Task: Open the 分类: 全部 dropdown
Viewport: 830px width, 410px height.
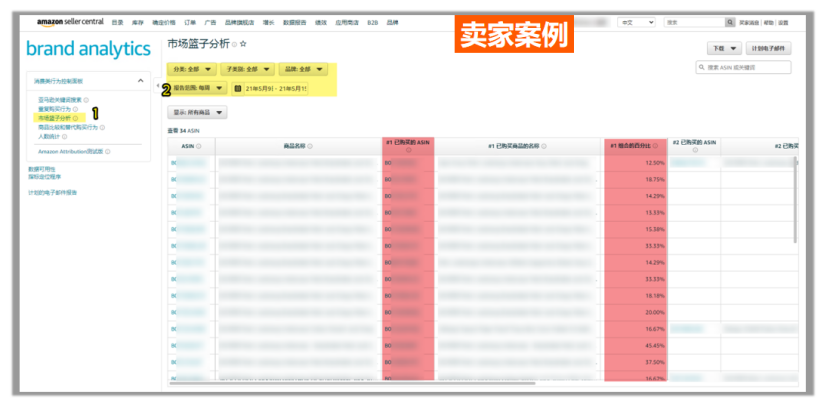Action: pos(192,69)
